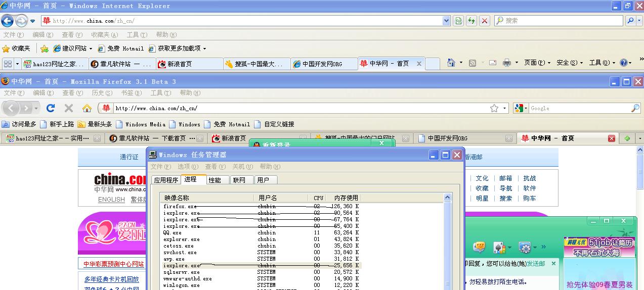Open the IE 工具 menu in the menu bar
Viewport: 644px width, 290px height.
(x=137, y=35)
